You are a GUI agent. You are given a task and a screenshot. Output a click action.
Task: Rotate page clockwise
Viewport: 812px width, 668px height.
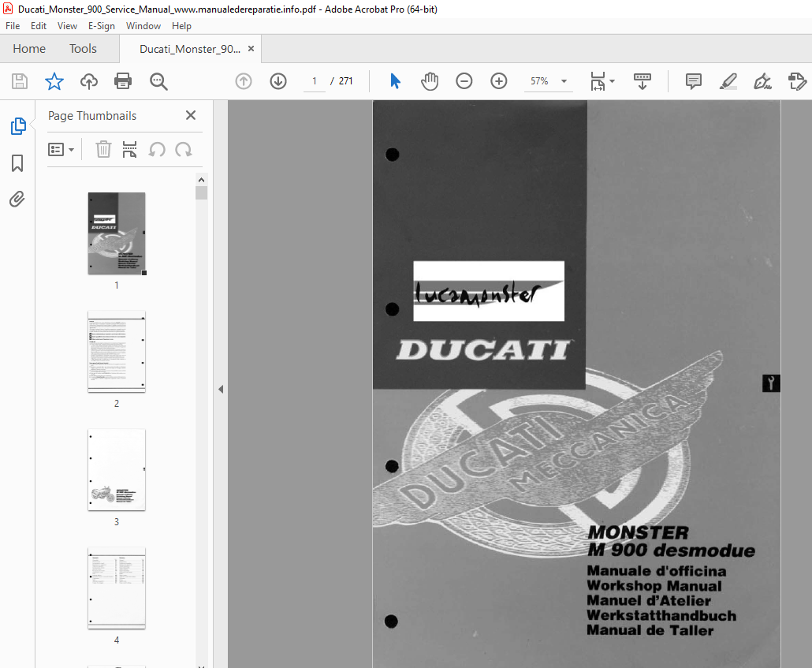pyautogui.click(x=184, y=150)
